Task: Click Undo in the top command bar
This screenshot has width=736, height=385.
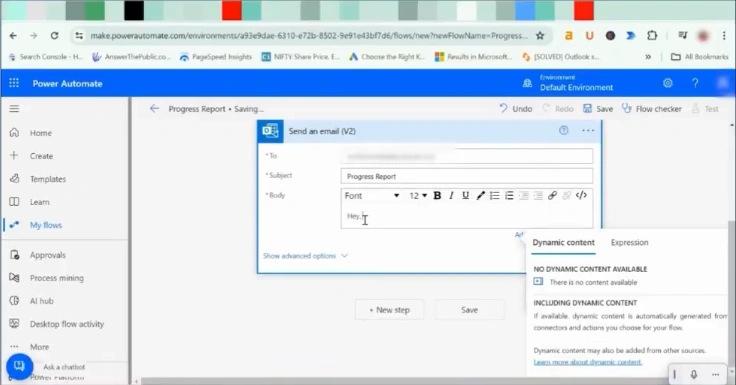Action: pos(515,109)
